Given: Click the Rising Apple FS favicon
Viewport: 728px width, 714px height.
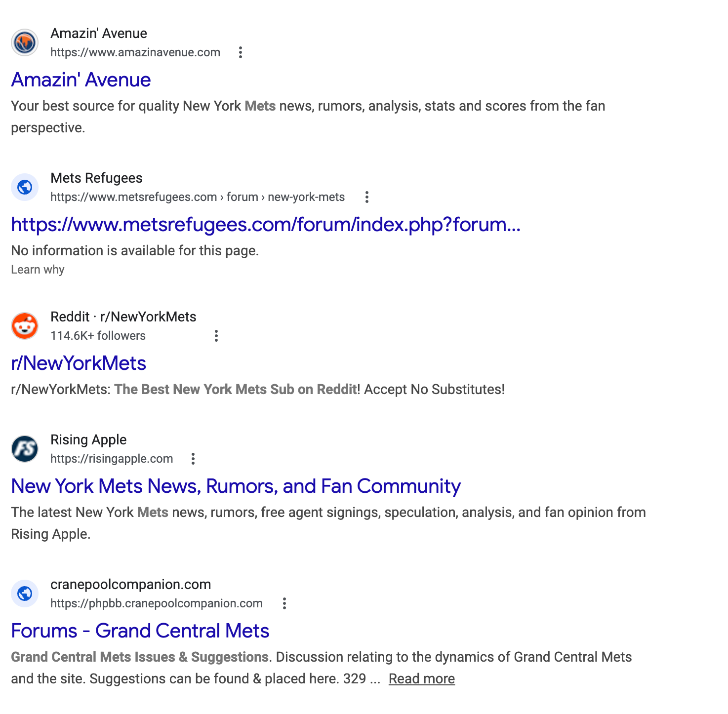Looking at the screenshot, I should (25, 449).
